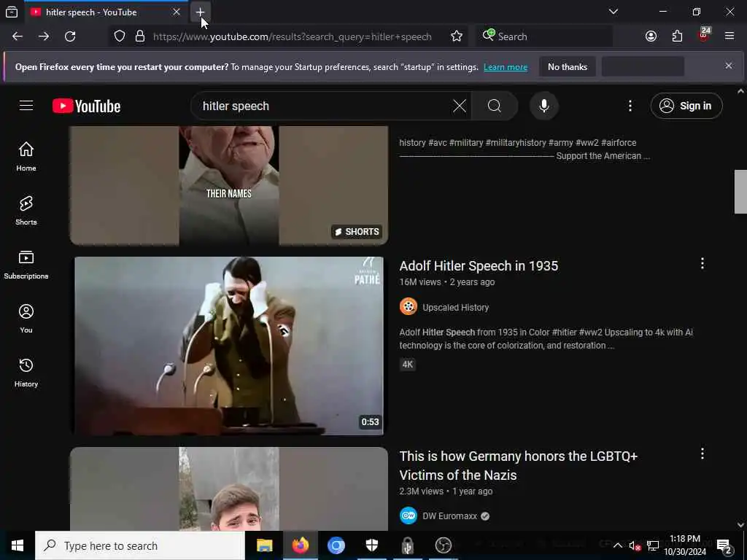Open History in YouTube sidebar
Screen dimensions: 747x560
26,372
